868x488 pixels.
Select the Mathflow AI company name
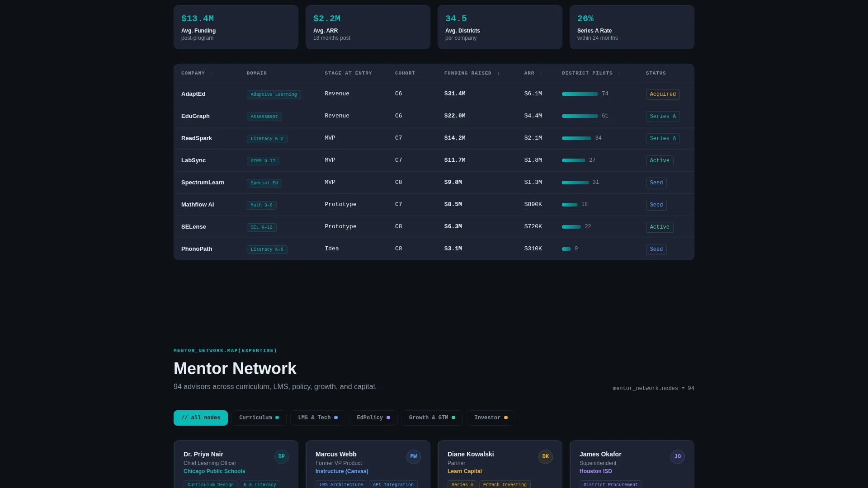coord(198,205)
